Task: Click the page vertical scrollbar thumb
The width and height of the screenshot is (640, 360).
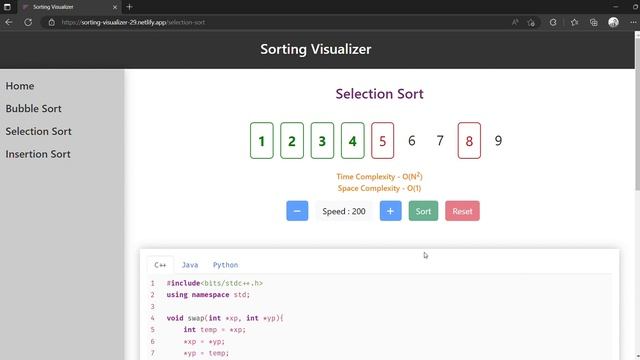Action: point(637,114)
